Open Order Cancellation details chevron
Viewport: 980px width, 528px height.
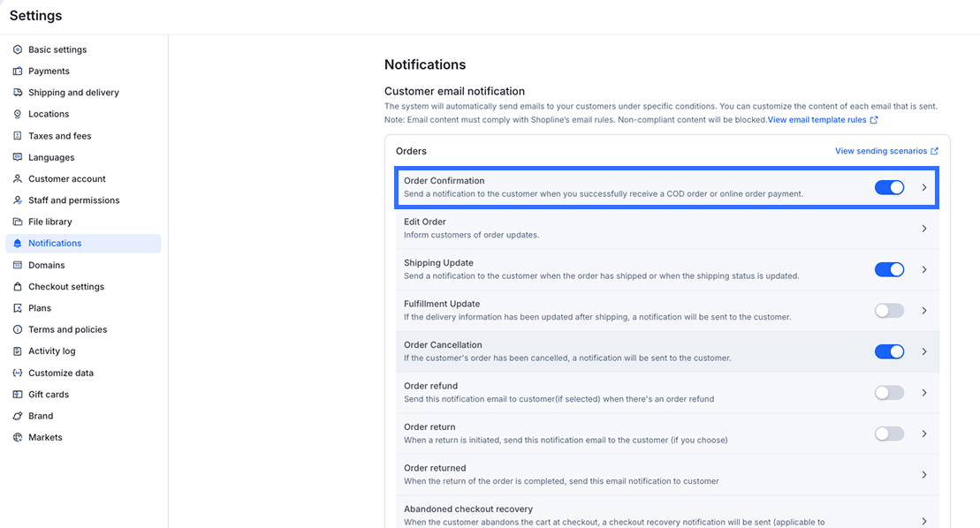tap(924, 351)
